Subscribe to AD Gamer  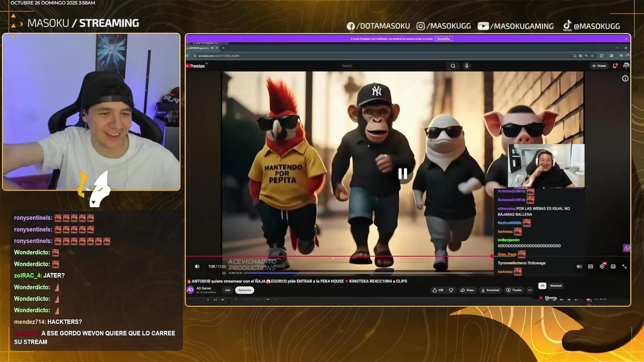click(245, 290)
